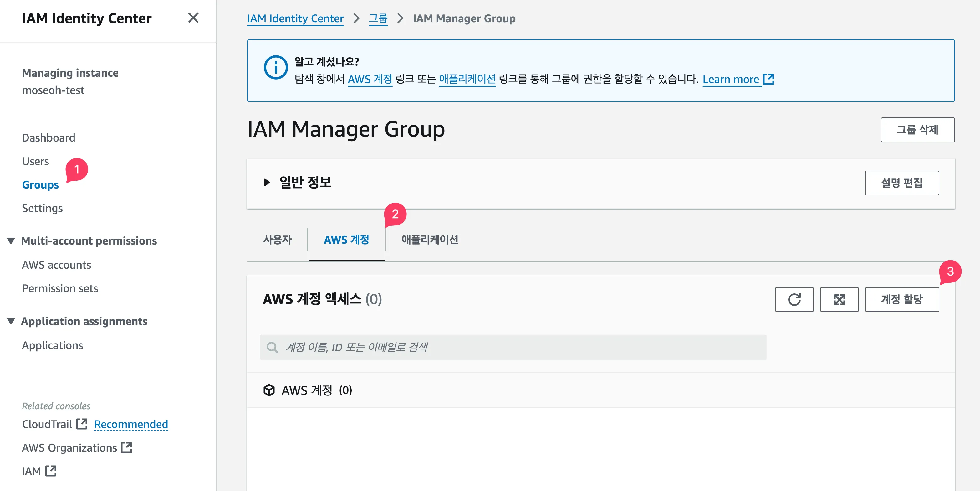Click the expand fullscreen icon button
Viewport: 980px width, 491px height.
point(839,300)
